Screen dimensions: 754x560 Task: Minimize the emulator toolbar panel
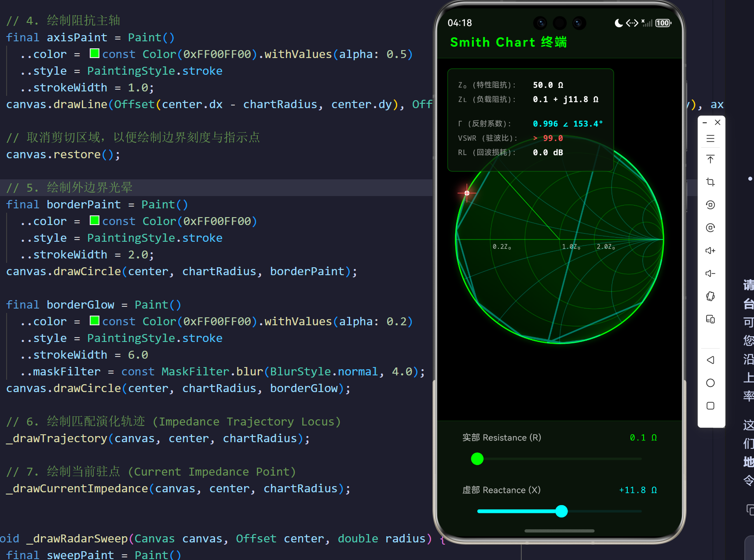click(x=705, y=123)
